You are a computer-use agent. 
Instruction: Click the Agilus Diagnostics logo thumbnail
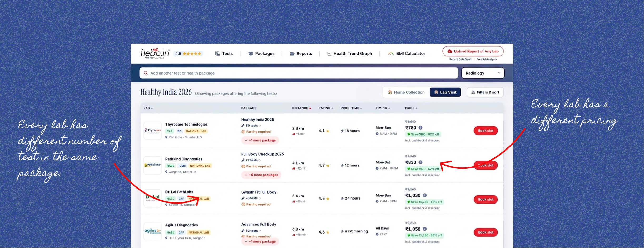(x=153, y=231)
